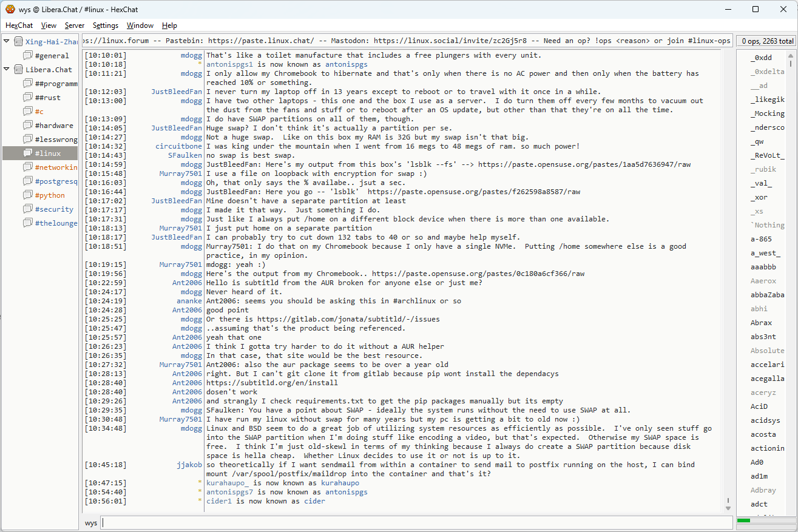Open the HexChat menu
Image resolution: width=798 pixels, height=532 pixels.
(19, 25)
